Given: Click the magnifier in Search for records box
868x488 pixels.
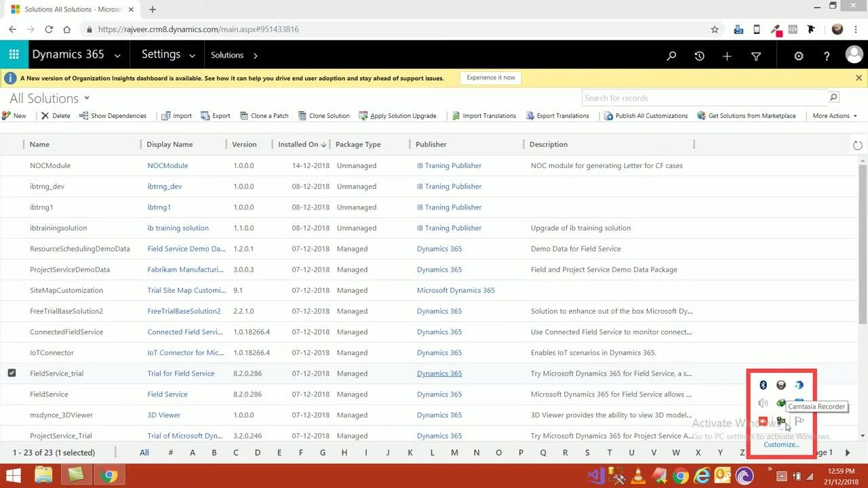Looking at the screenshot, I should click(x=833, y=98).
